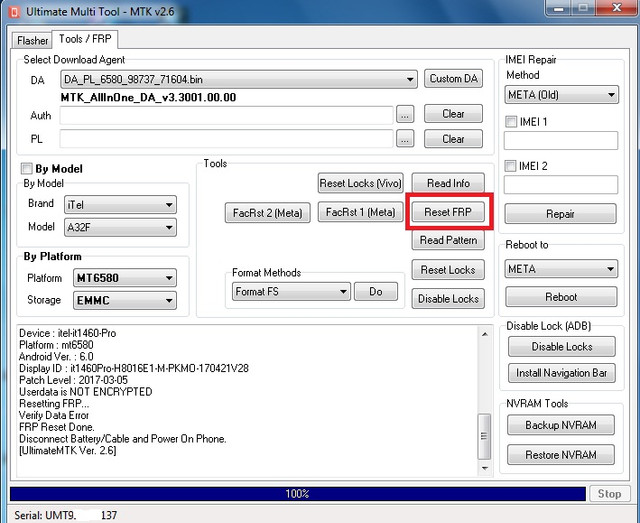Browse for Auth file with ellipsis button
The height and width of the screenshot is (523, 640).
click(404, 115)
